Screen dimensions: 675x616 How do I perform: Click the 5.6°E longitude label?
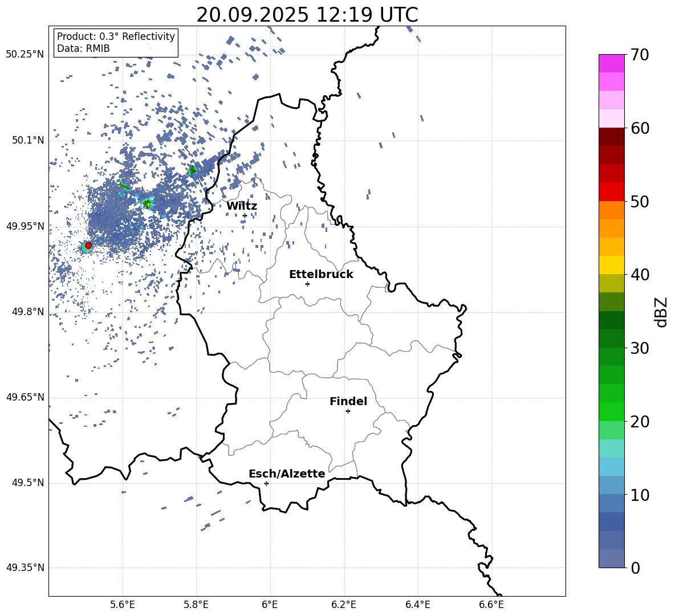pos(123,605)
